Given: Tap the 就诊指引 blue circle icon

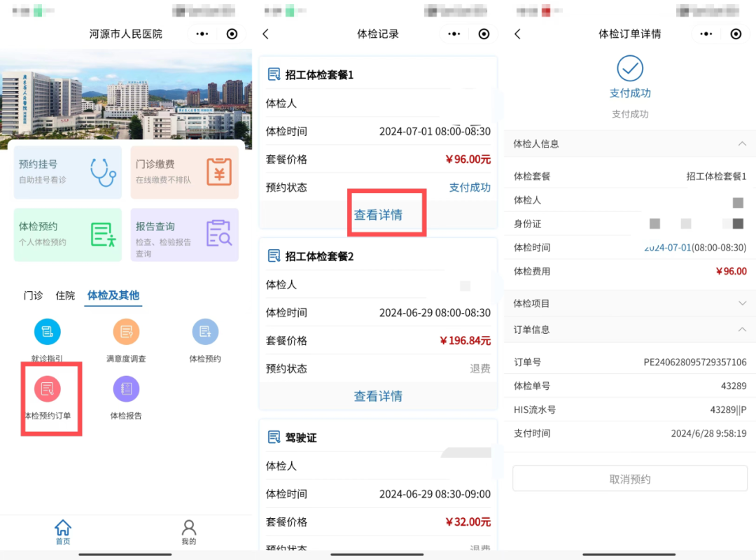Looking at the screenshot, I should 48,332.
